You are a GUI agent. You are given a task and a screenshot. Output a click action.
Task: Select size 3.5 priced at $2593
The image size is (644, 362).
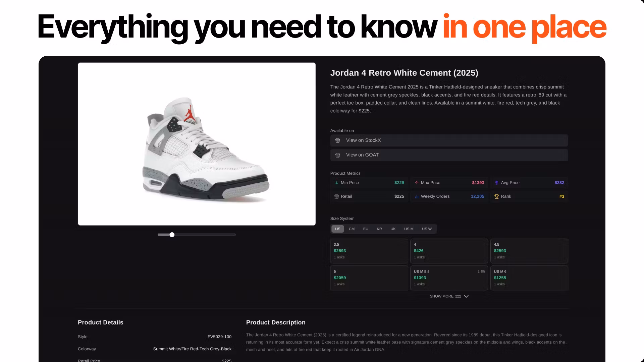(369, 251)
